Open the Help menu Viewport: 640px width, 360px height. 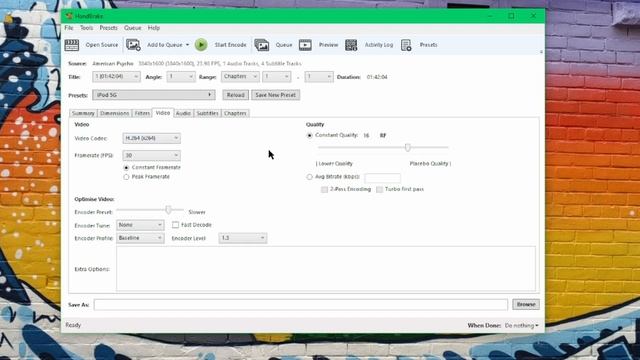pyautogui.click(x=154, y=28)
